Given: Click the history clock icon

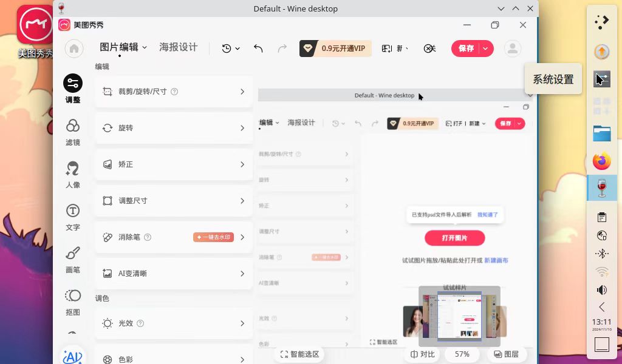Looking at the screenshot, I should (x=227, y=49).
